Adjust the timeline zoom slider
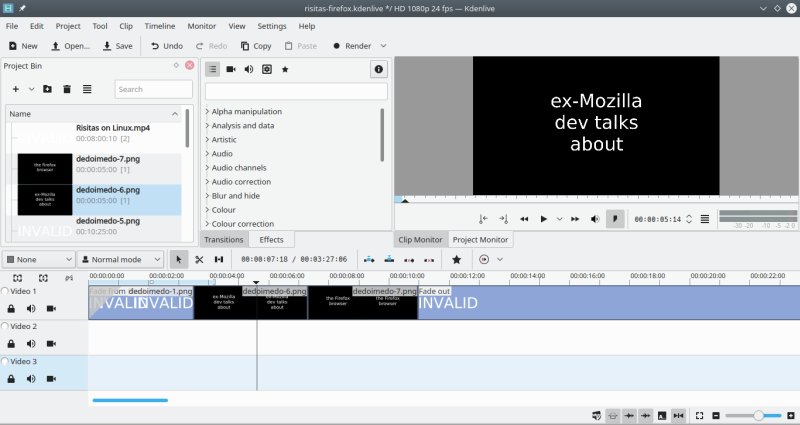 (760, 415)
